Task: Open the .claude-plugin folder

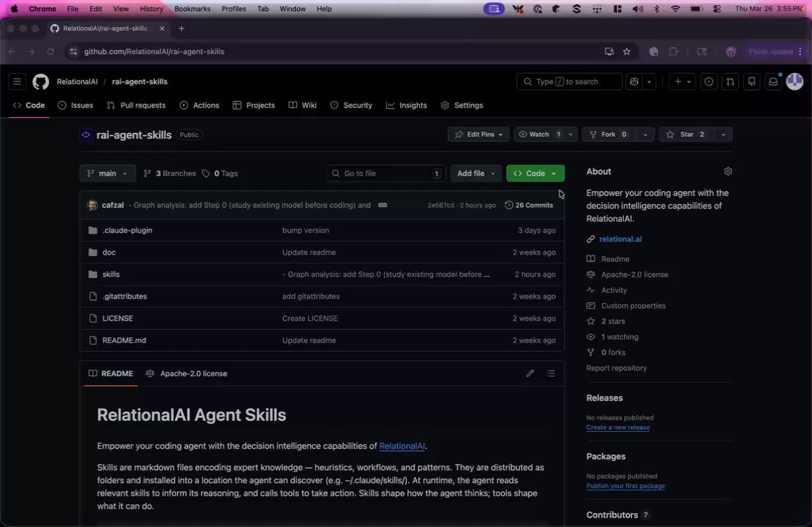Action: tap(127, 230)
